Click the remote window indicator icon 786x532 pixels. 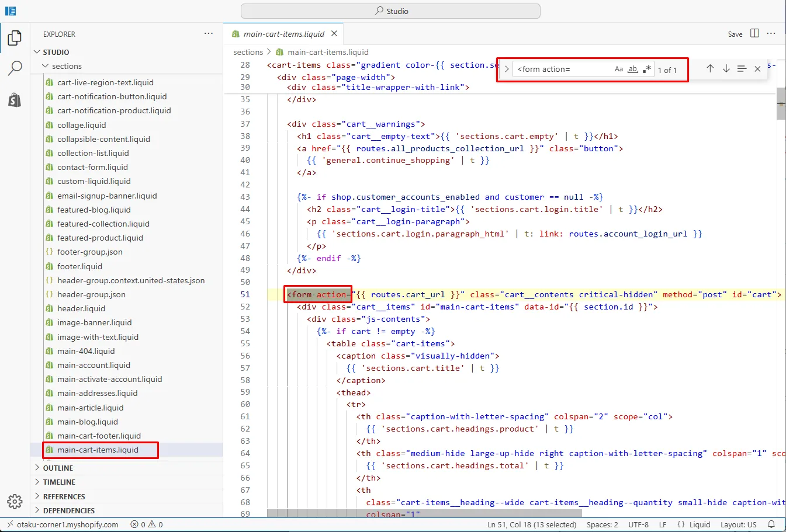point(9,524)
